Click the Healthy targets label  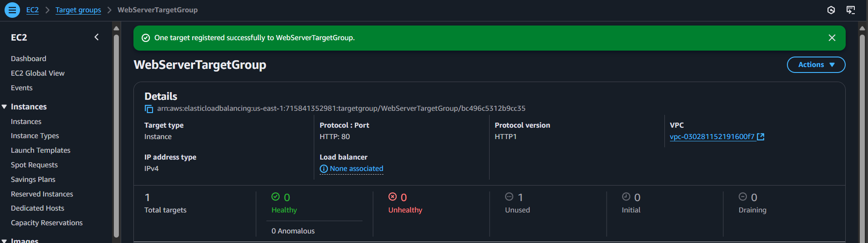(284, 210)
